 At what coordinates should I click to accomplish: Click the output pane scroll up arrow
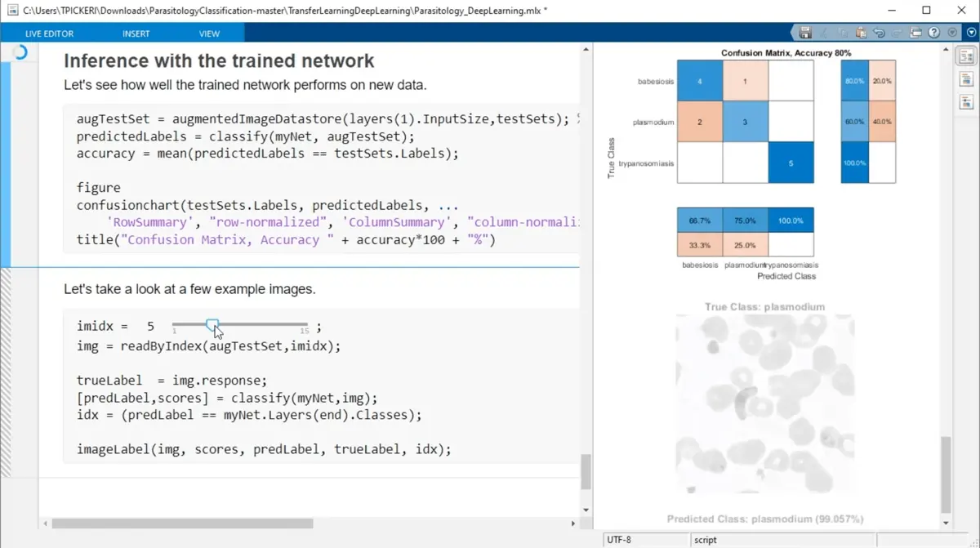point(947,49)
